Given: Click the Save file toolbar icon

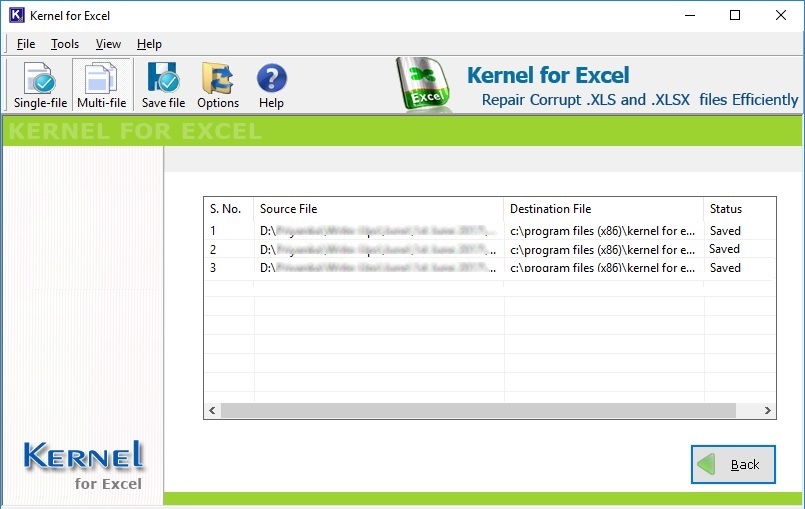Looking at the screenshot, I should 163,85.
